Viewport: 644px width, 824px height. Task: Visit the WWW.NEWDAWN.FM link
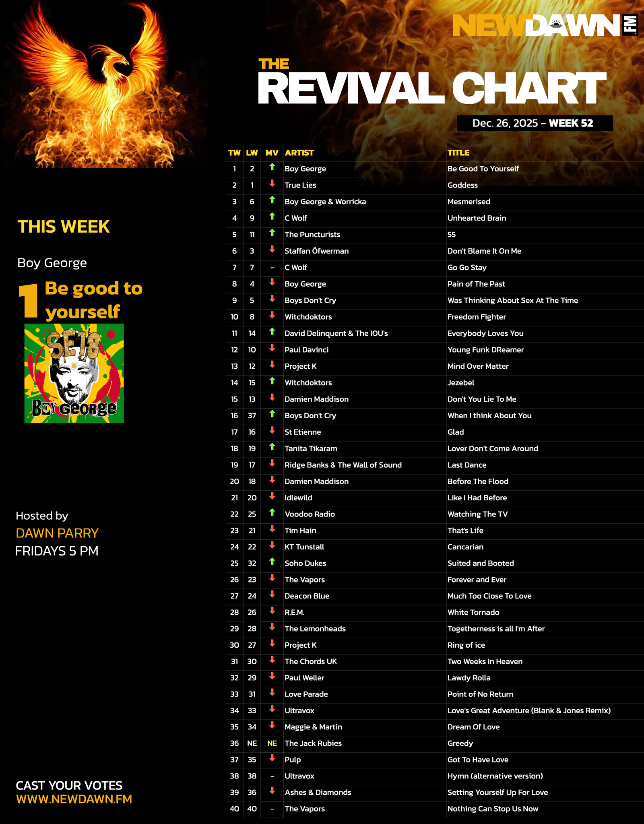pyautogui.click(x=74, y=799)
